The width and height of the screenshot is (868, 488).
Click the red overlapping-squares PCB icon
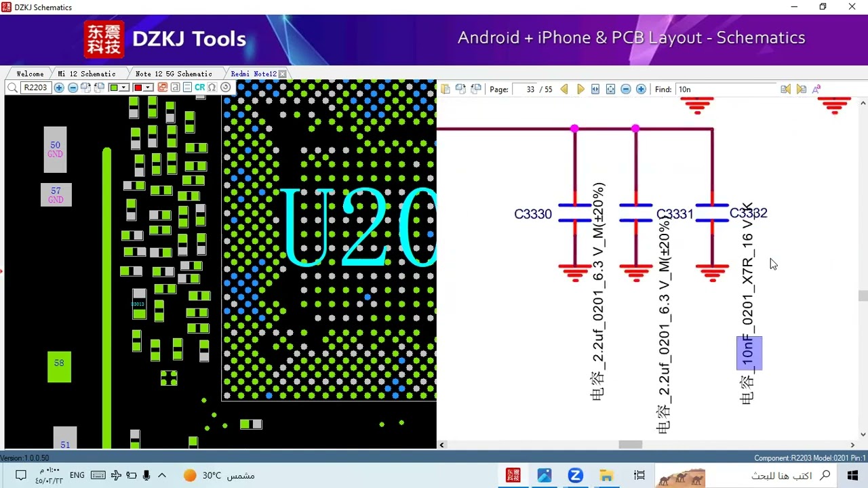pos(163,87)
